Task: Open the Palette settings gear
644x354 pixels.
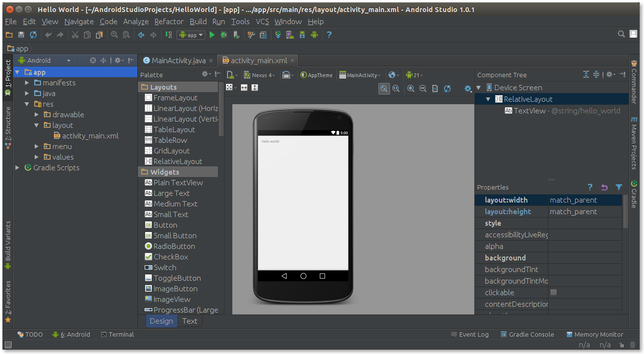Action: point(205,75)
